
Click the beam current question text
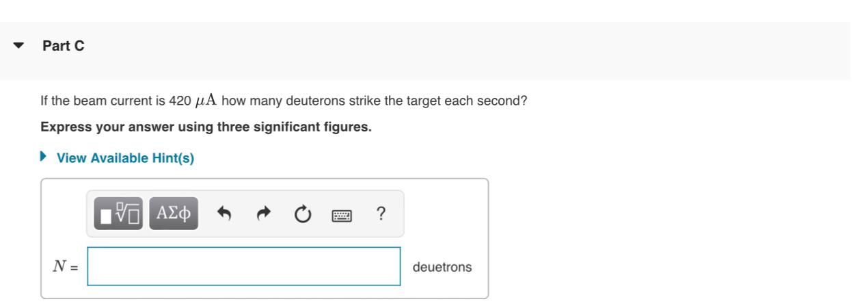tap(284, 101)
